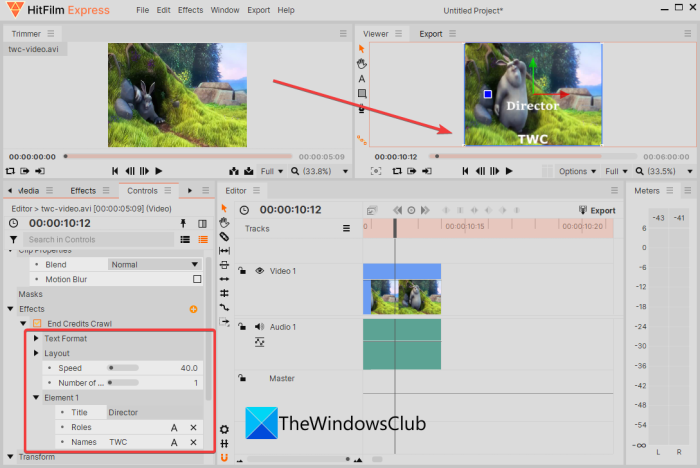Open the File menu

(x=142, y=10)
